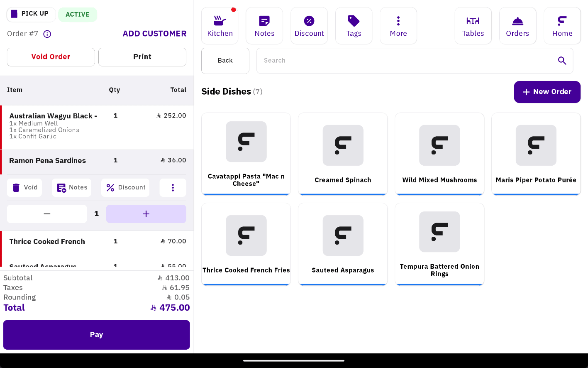This screenshot has height=368, width=588.
Task: Apply order Discount from top toolbar
Action: tap(309, 26)
